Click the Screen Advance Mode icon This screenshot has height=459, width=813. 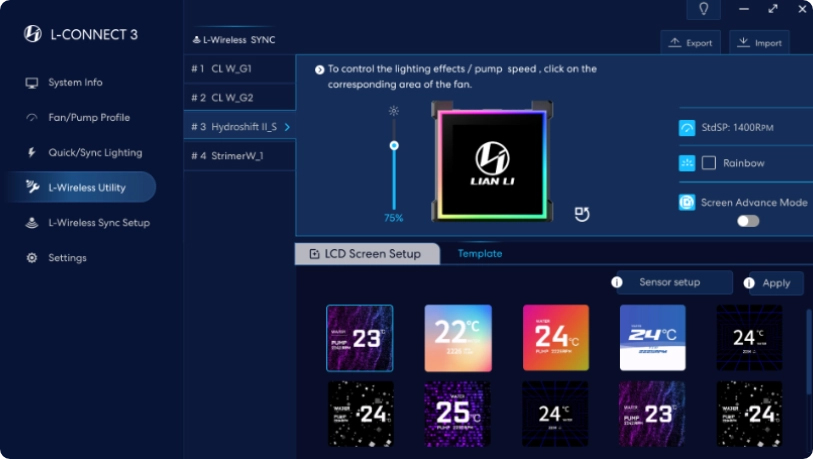point(687,202)
